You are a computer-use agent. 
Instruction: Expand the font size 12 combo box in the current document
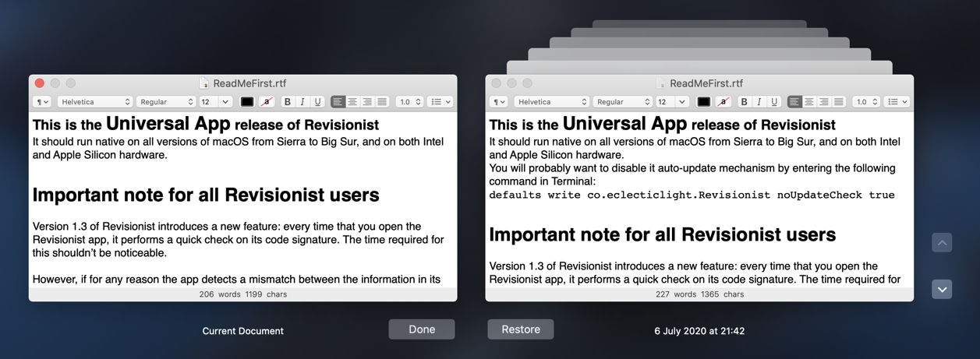pyautogui.click(x=225, y=102)
